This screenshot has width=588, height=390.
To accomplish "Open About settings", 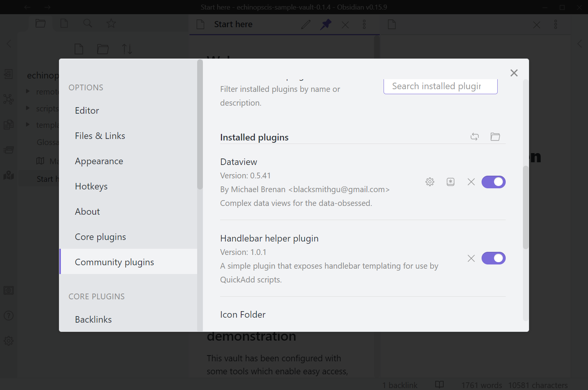I will (128, 212).
